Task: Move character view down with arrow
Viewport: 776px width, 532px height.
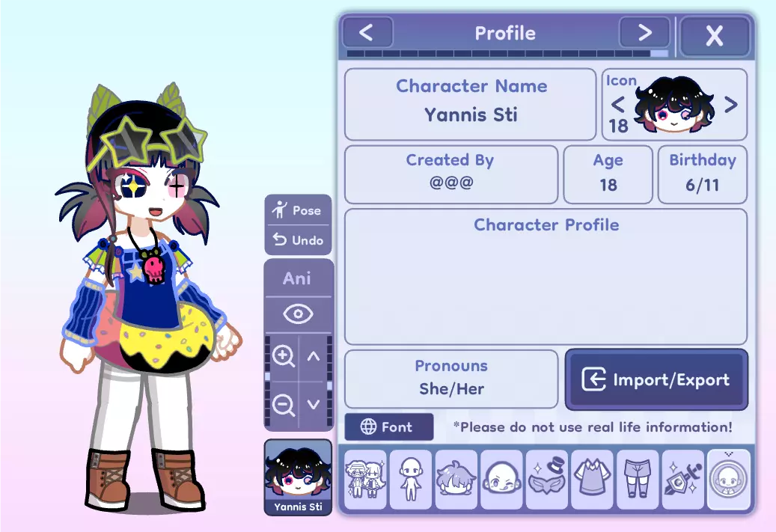Action: pyautogui.click(x=314, y=405)
